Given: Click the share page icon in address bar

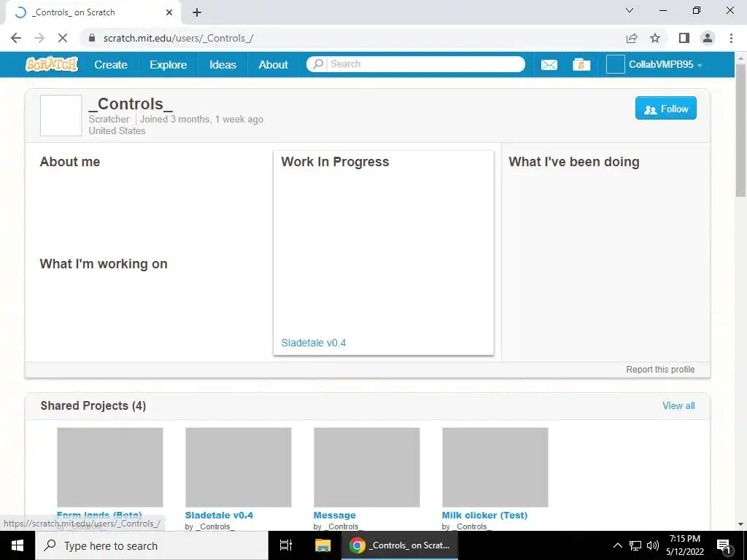Looking at the screenshot, I should [632, 38].
